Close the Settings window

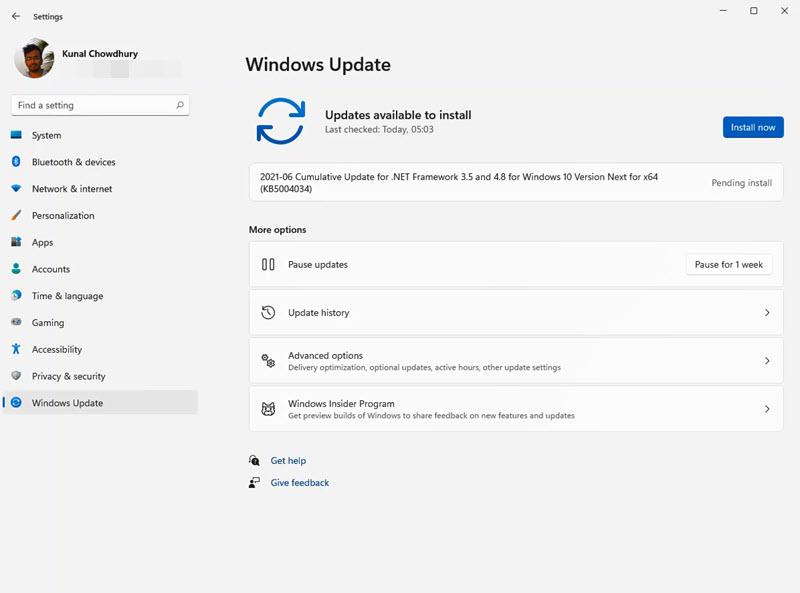pyautogui.click(x=784, y=11)
